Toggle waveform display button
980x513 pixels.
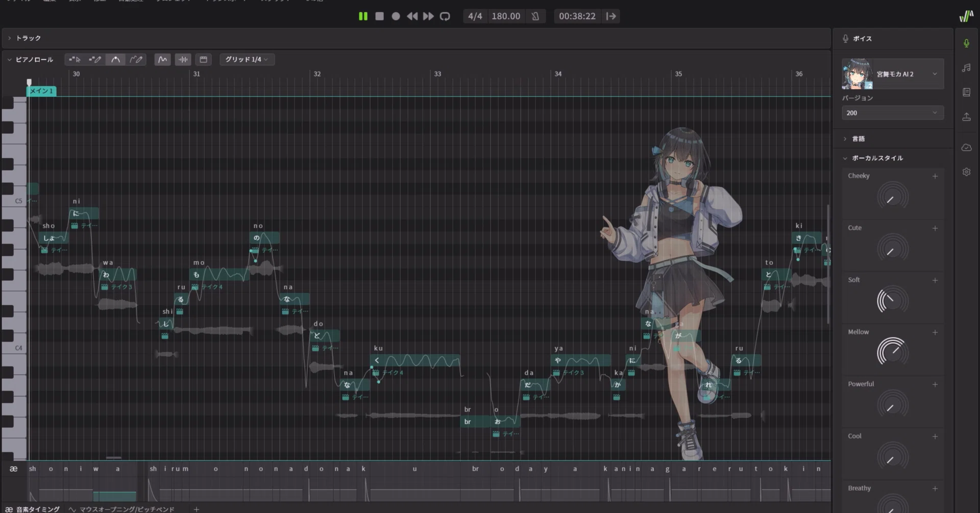point(183,60)
